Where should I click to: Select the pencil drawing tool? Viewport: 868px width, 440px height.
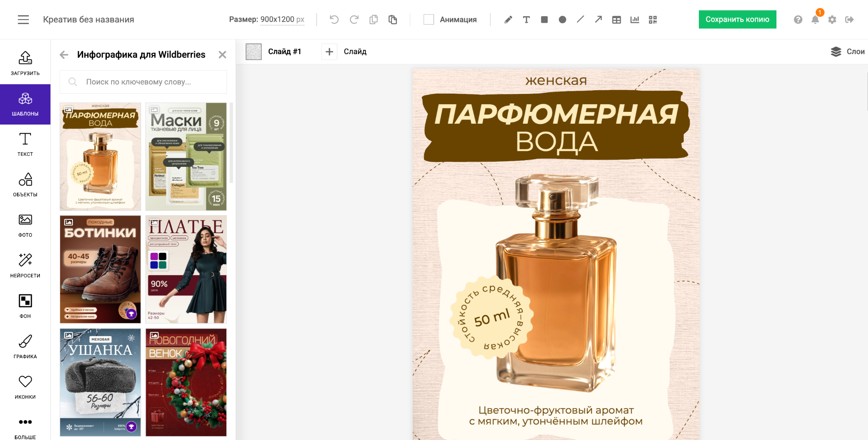(x=508, y=19)
